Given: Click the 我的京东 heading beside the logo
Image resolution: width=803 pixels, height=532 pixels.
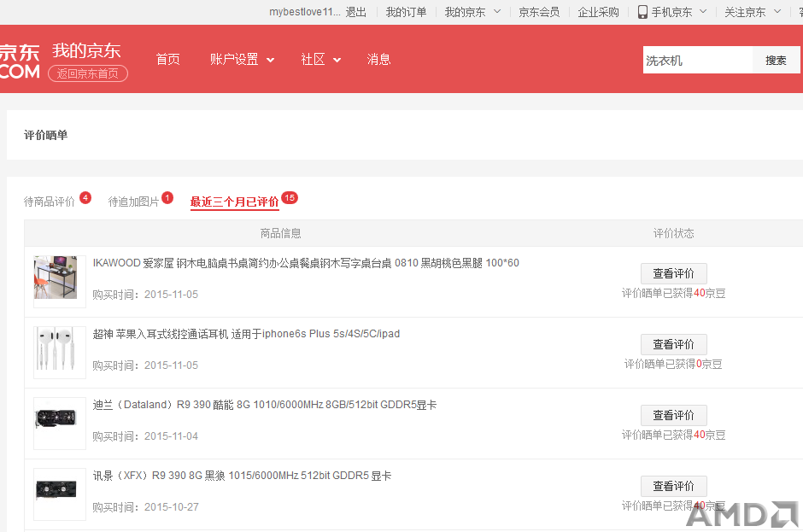Looking at the screenshot, I should click(86, 50).
